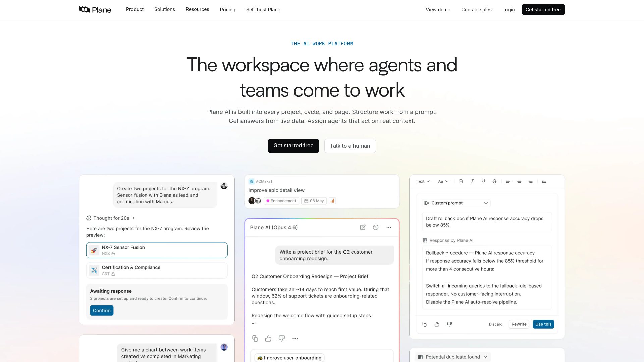The height and width of the screenshot is (362, 644).
Task: Open the Text style dropdown
Action: pyautogui.click(x=423, y=181)
